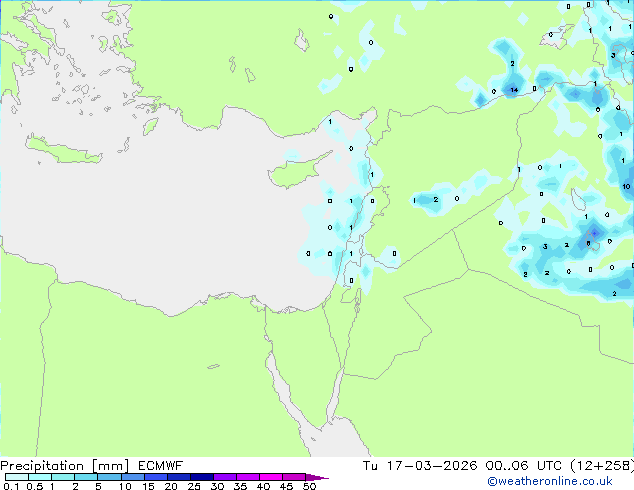Click the '15' legend scale label
Image resolution: width=634 pixels, height=490 pixels.
[148, 486]
